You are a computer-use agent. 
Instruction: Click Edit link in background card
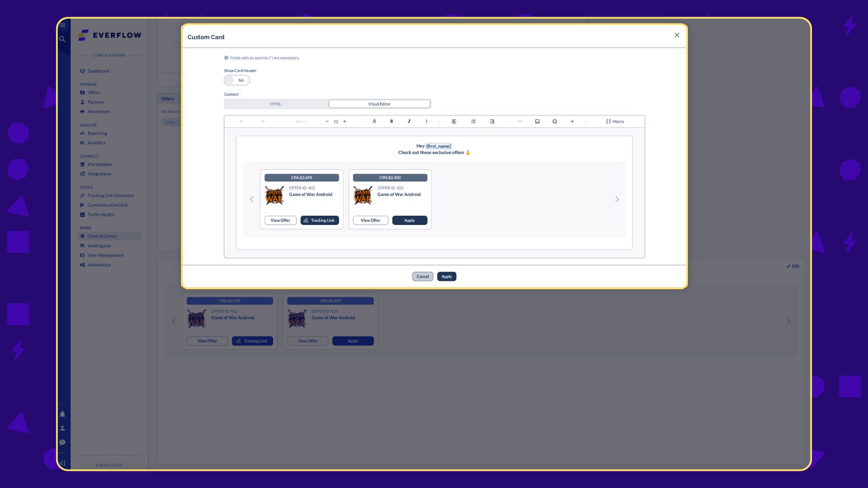coord(793,266)
